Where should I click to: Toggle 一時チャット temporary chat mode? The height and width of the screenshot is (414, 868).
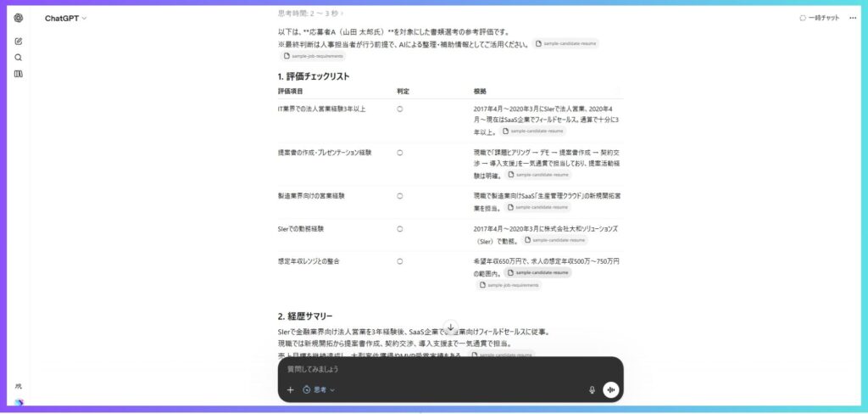click(819, 18)
